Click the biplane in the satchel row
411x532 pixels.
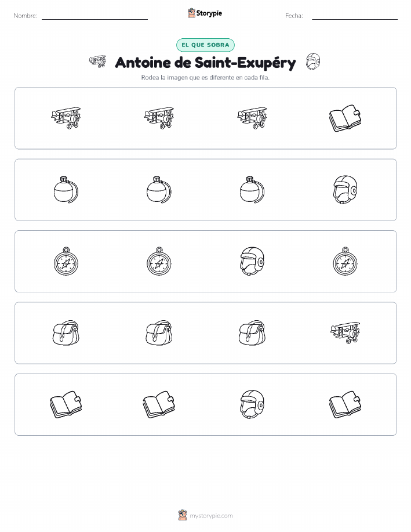click(x=345, y=333)
